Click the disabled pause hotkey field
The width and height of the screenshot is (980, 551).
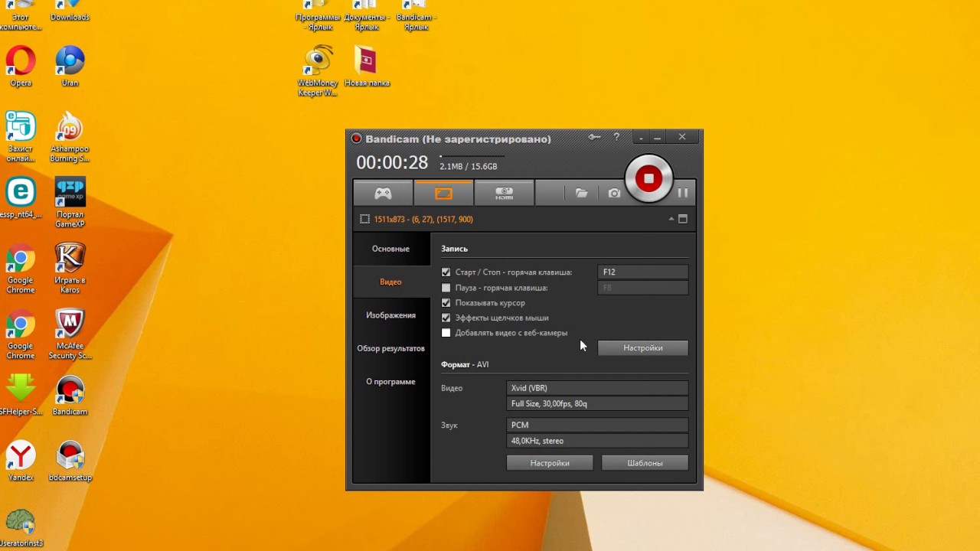(643, 288)
